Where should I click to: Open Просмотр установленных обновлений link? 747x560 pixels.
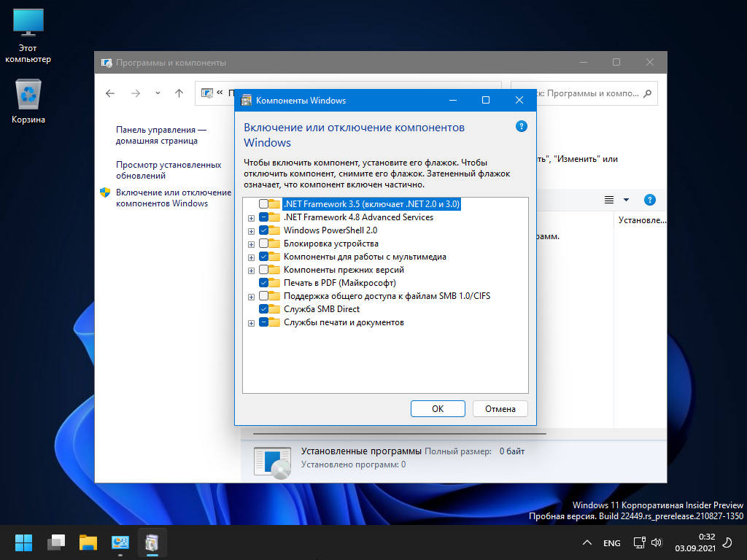pyautogui.click(x=168, y=170)
